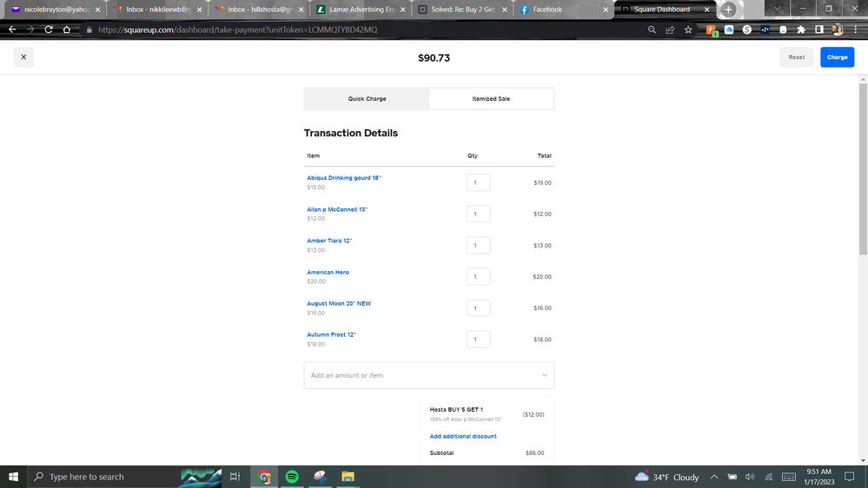Screen dimensions: 868x488
Task: Click the browser share page icon
Action: [x=670, y=30]
